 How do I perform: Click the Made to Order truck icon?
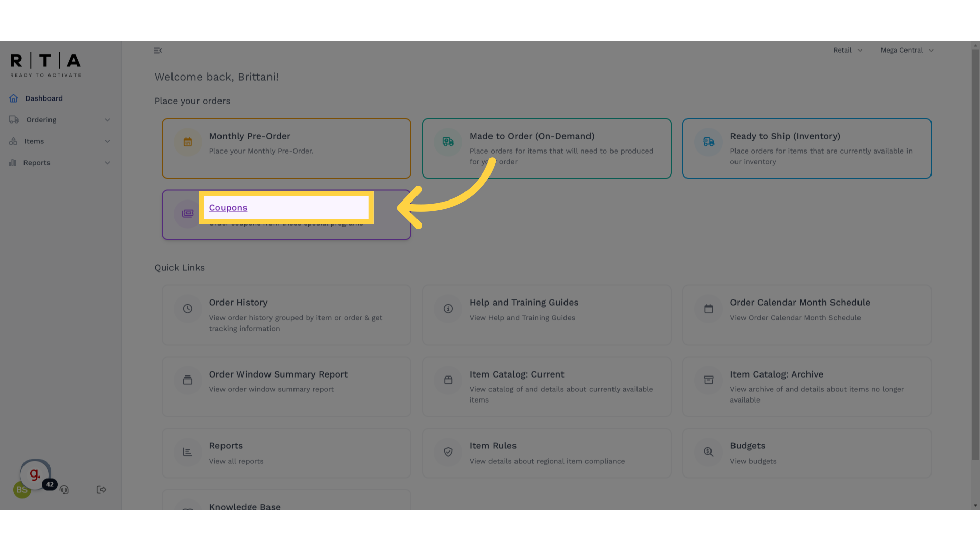(448, 142)
